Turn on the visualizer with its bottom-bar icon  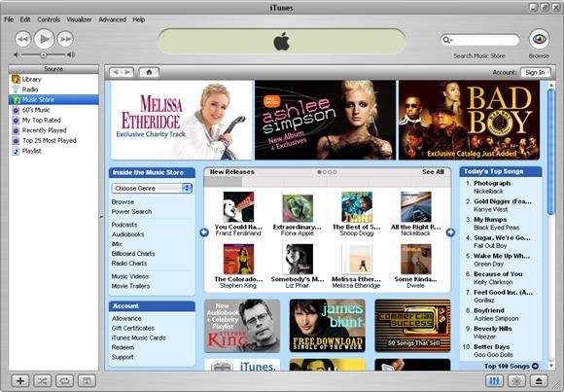coord(516,381)
